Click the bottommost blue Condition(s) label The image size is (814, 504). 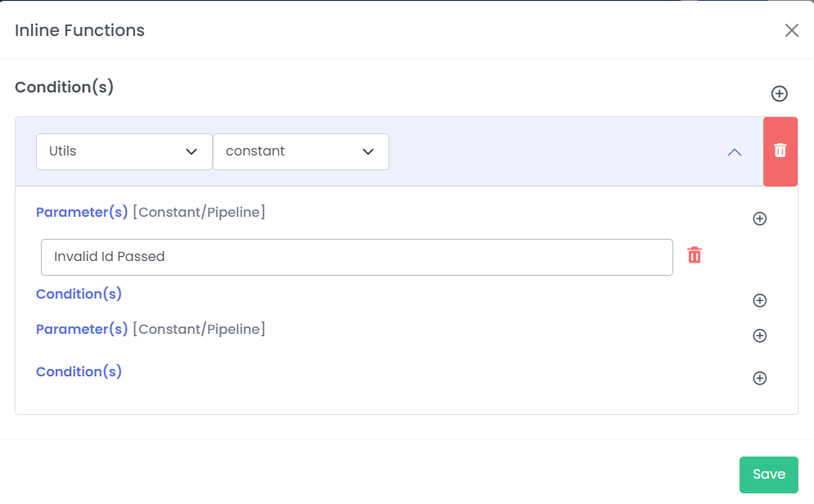pos(79,371)
